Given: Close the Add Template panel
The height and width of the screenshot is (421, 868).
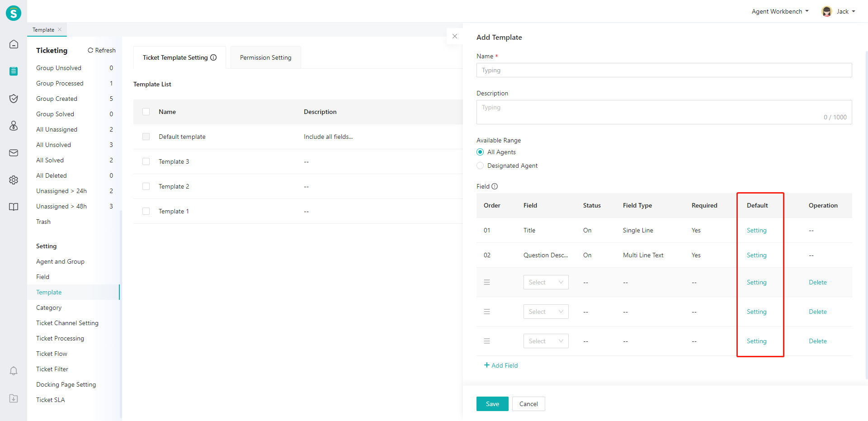Looking at the screenshot, I should [x=455, y=36].
